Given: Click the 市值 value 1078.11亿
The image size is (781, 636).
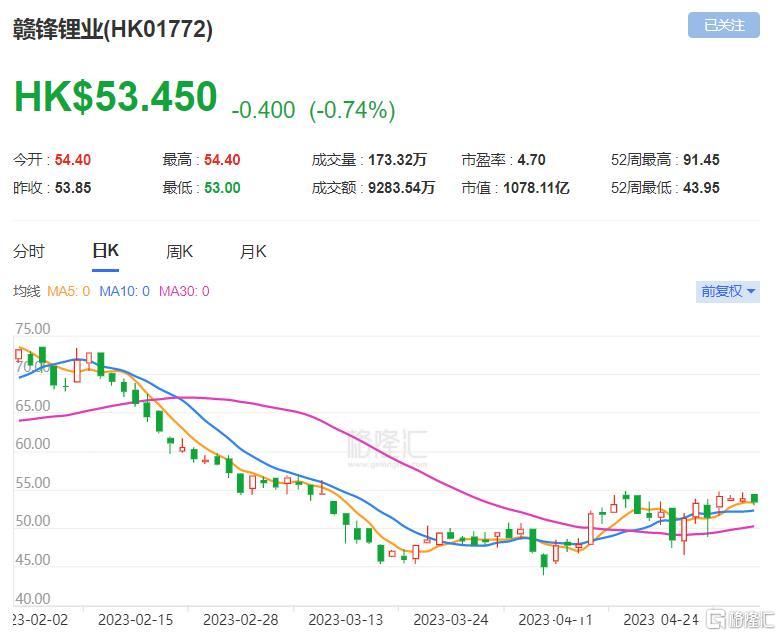Looking at the screenshot, I should tap(536, 188).
